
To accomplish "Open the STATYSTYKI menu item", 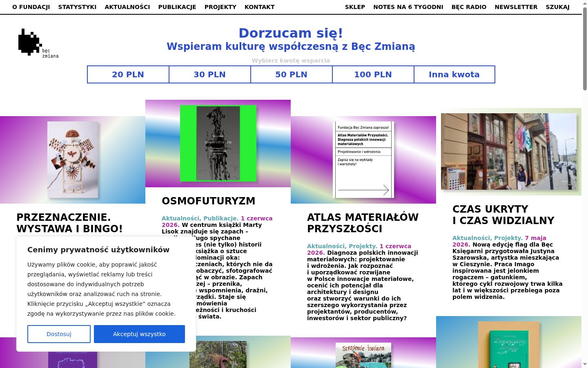I will (77, 7).
